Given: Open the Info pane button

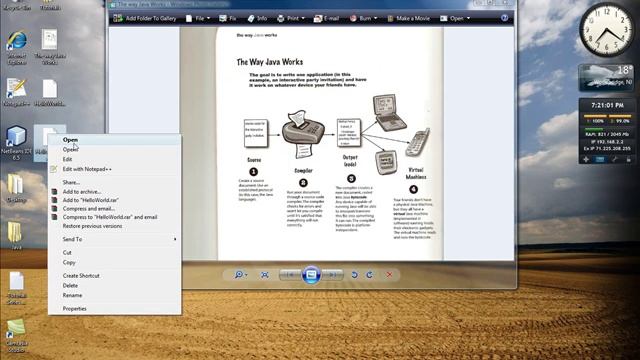Looking at the screenshot, I should click(257, 18).
